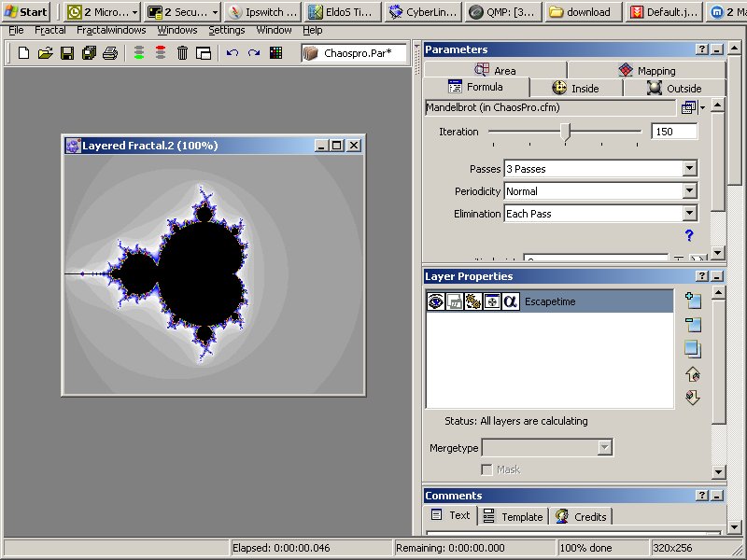Open the color palette grid icon
Screen dimensions: 747x560
pos(275,53)
